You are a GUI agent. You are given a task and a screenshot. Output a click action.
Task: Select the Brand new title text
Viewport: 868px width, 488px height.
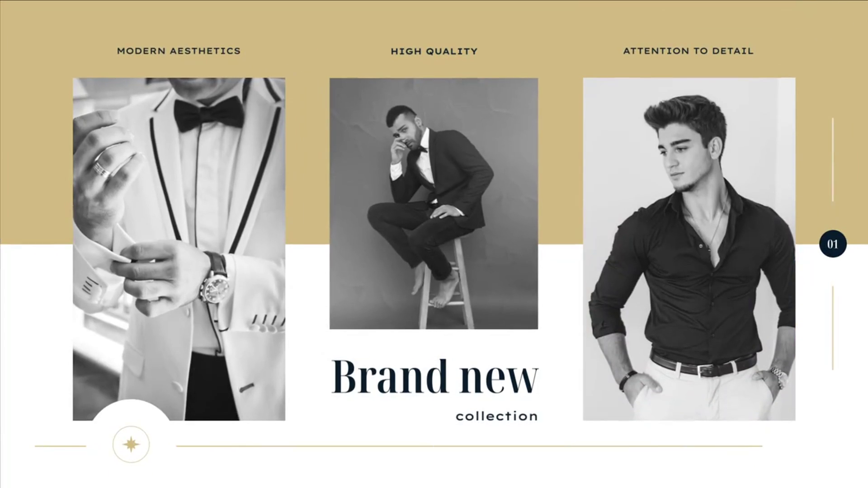[x=435, y=376]
